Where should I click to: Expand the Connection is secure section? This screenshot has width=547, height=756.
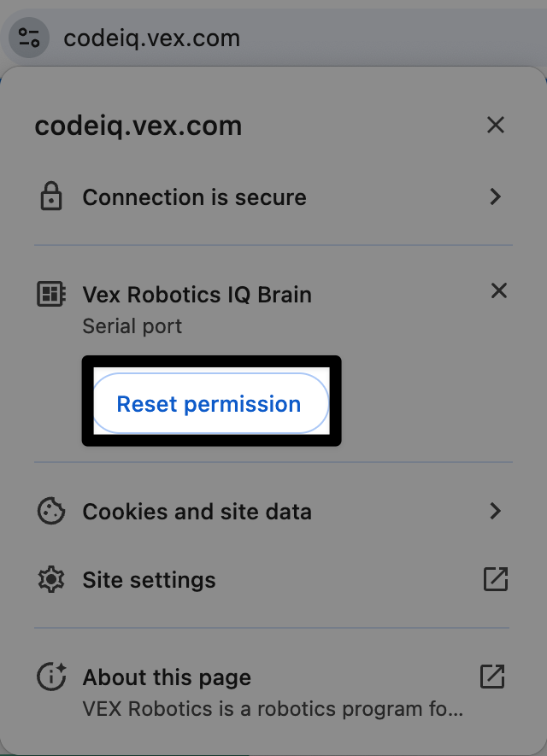(x=194, y=196)
